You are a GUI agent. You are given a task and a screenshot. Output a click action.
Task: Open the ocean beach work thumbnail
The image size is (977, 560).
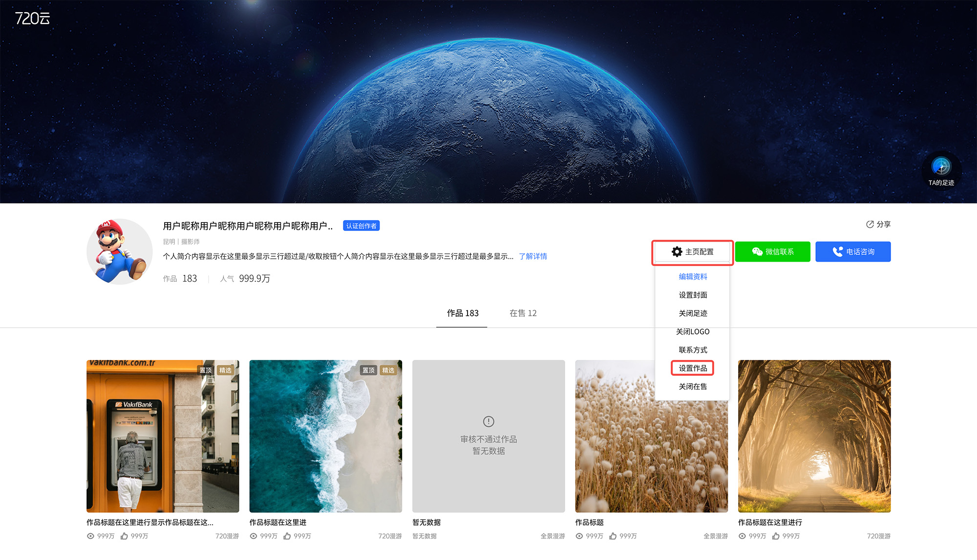click(x=326, y=436)
